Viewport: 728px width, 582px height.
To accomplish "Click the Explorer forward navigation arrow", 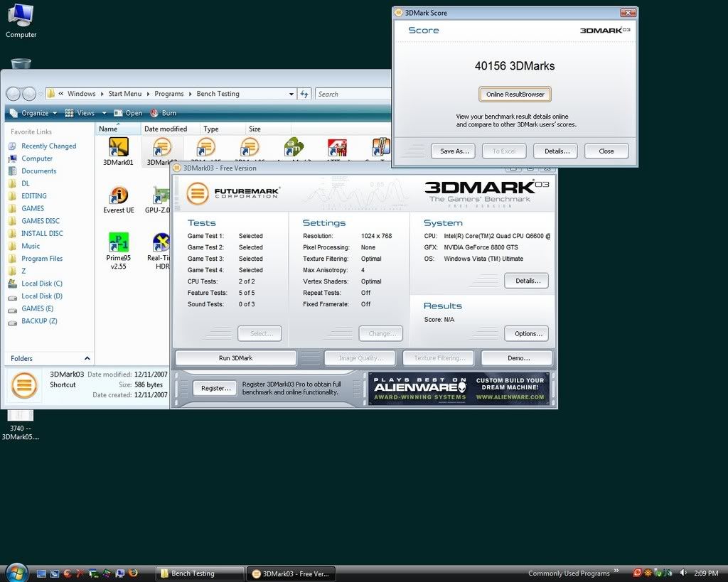I will [28, 94].
